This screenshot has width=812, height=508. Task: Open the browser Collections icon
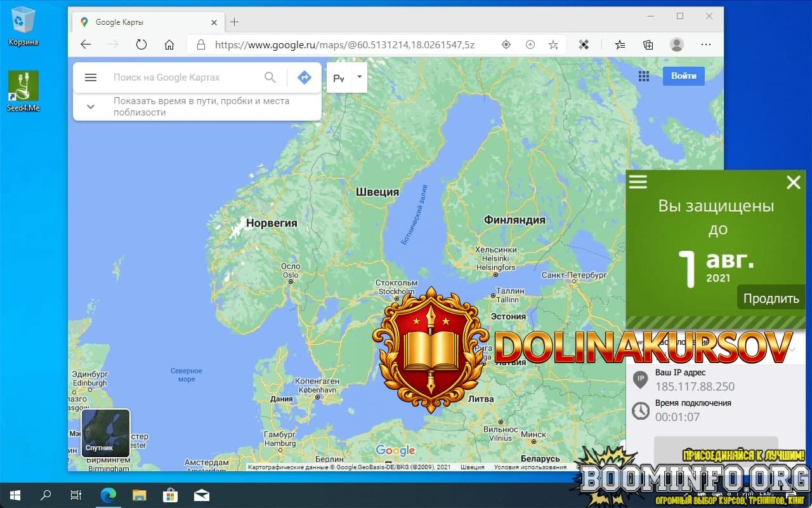(648, 44)
